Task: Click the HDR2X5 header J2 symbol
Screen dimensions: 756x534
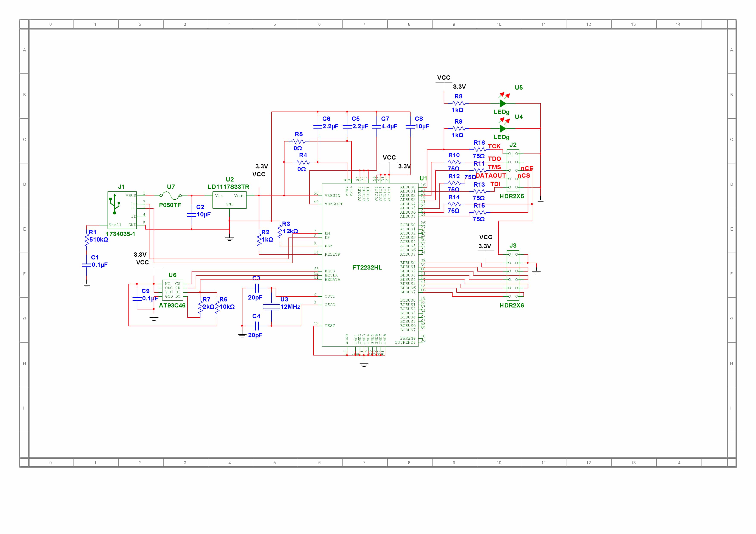Action: pyautogui.click(x=513, y=171)
